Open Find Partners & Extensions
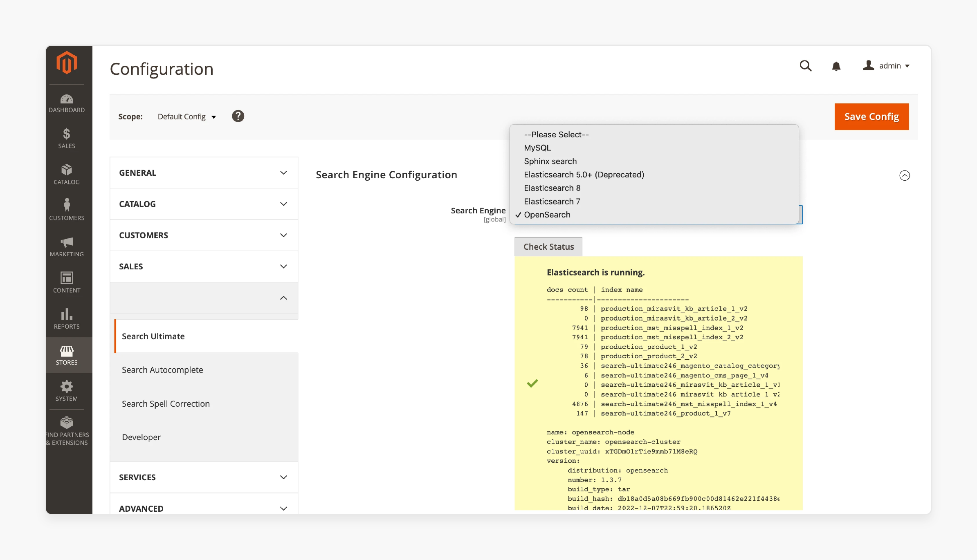977x560 pixels. [67, 431]
